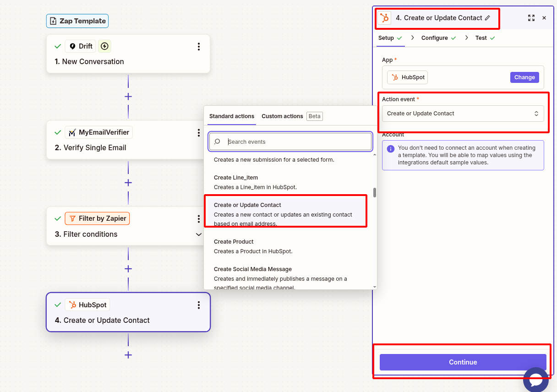This screenshot has width=557, height=392.
Task: Expand Filter conditions with its chevron
Action: [198, 234]
